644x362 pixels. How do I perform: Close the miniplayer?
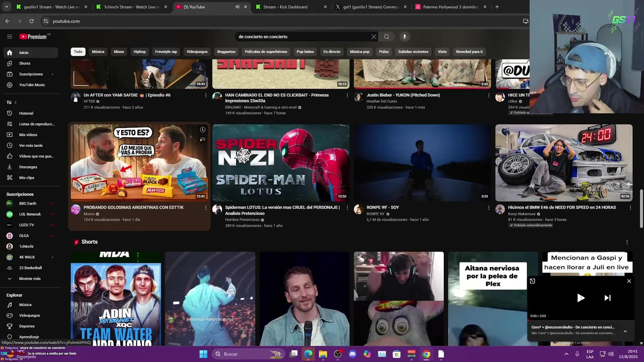coord(629,281)
